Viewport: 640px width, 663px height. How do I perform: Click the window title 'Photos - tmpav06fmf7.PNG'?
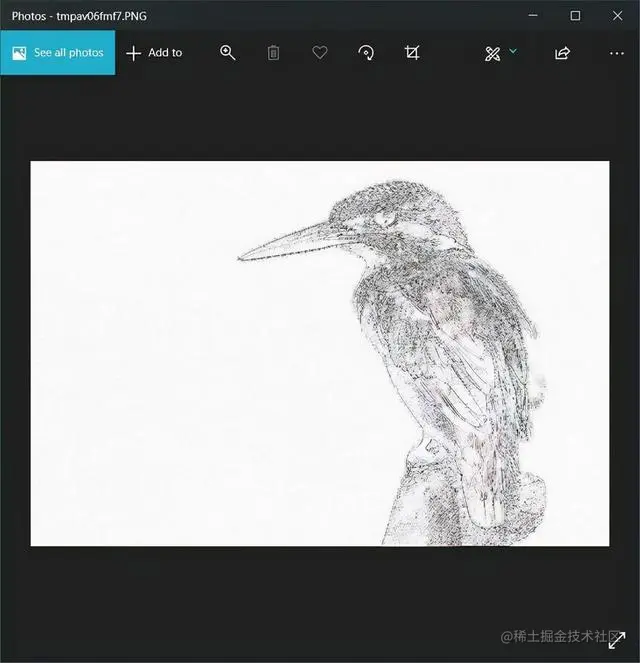point(79,16)
